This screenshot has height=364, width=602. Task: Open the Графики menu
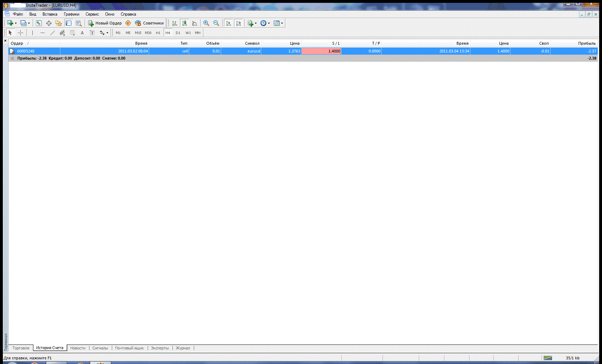pos(71,14)
